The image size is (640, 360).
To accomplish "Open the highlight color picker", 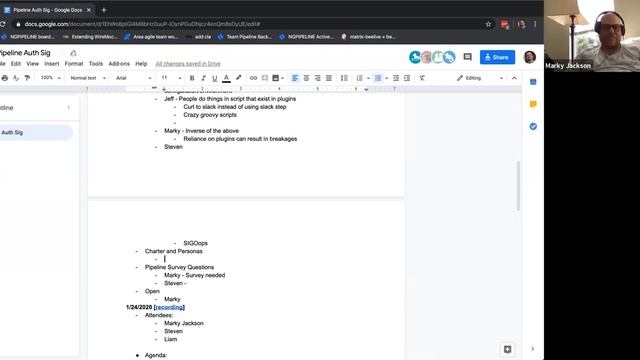I will [x=239, y=78].
